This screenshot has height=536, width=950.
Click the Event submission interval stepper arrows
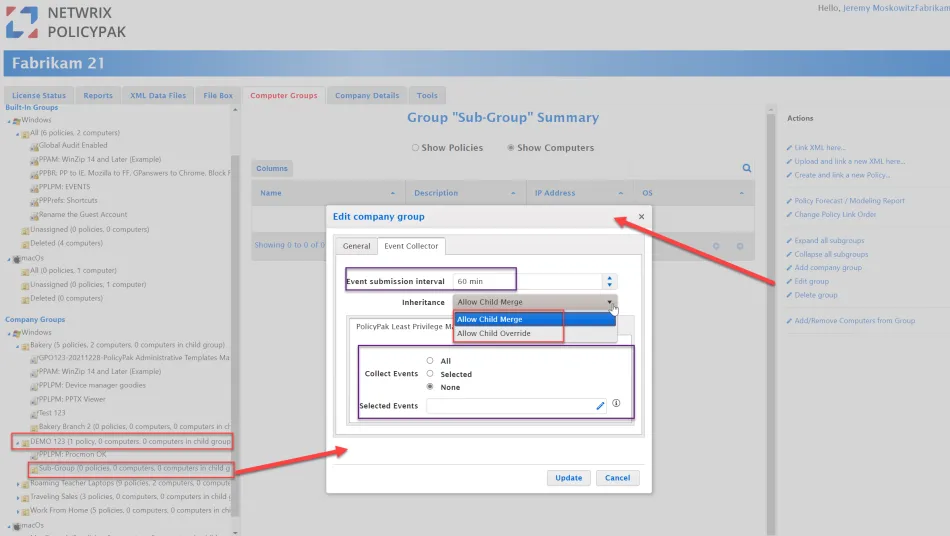[609, 282]
